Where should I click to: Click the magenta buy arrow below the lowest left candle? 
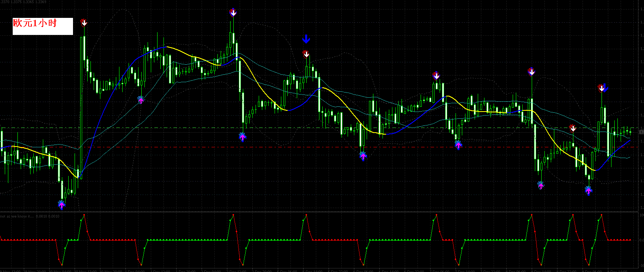(x=62, y=205)
